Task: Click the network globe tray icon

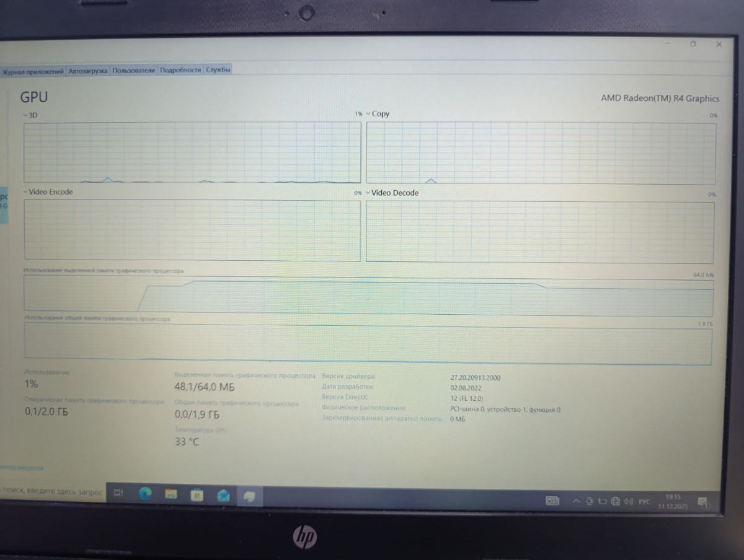Action: tap(615, 501)
